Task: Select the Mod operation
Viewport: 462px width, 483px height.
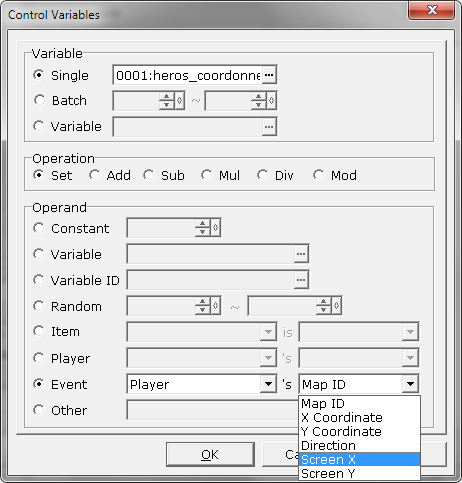Action: pos(319,175)
